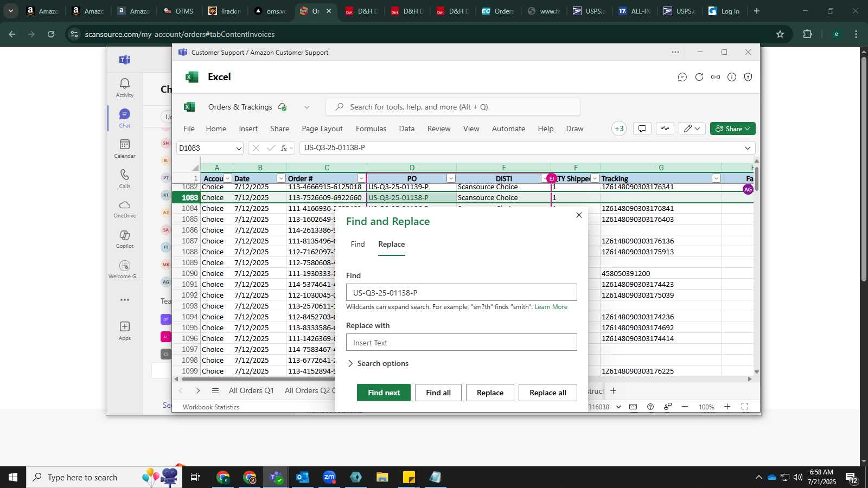Screen dimensions: 868x488
Task: Open Calendar in Teams sidebar
Action: 125,148
